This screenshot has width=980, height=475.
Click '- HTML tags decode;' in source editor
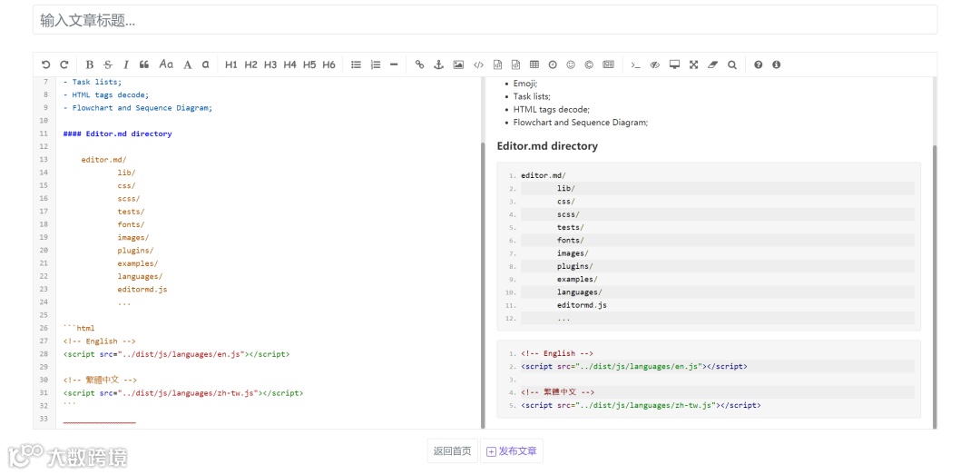click(106, 95)
